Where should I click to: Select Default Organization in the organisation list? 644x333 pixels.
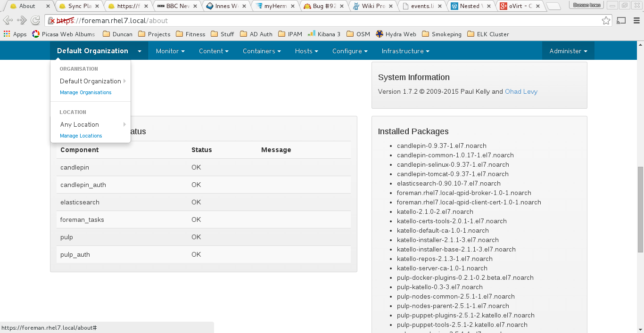(x=91, y=81)
